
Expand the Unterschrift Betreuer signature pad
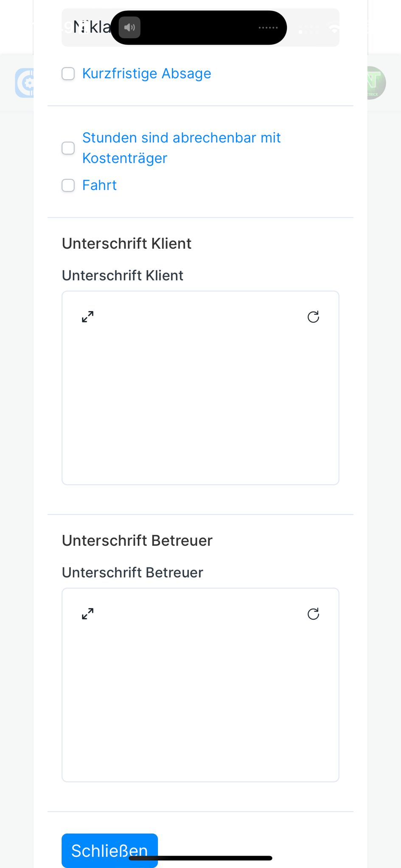(x=88, y=614)
